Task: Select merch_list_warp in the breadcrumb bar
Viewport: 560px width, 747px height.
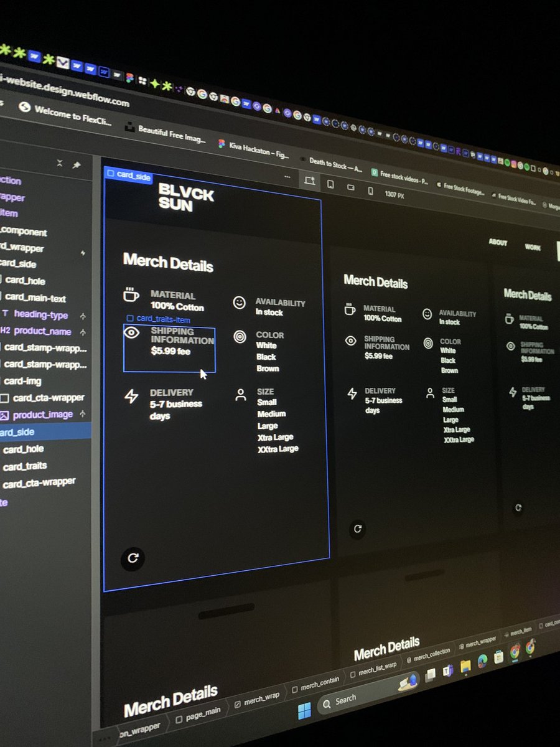Action: 373,670
